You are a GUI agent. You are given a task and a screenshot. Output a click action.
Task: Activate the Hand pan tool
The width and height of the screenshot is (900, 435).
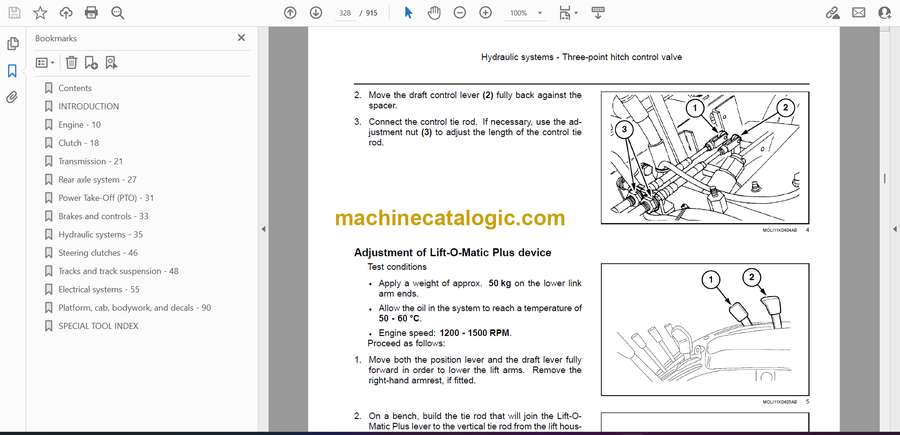click(x=434, y=13)
